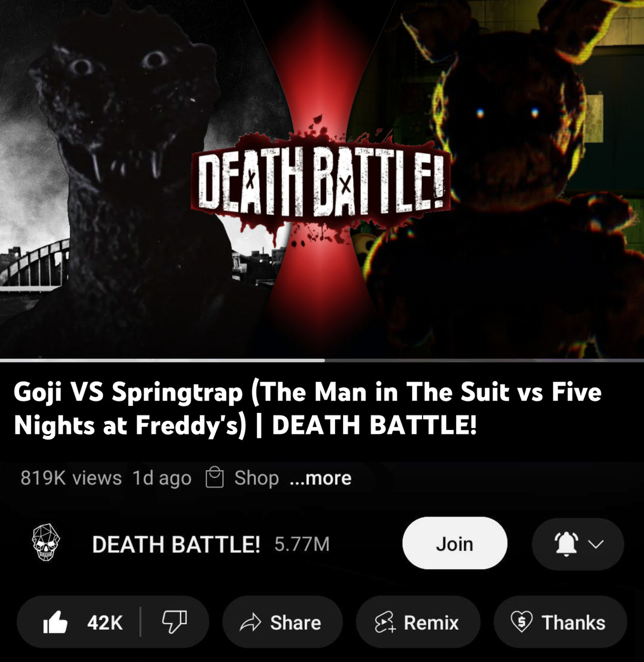Open the Shop bag icon
This screenshot has height=662, width=644.
[215, 477]
